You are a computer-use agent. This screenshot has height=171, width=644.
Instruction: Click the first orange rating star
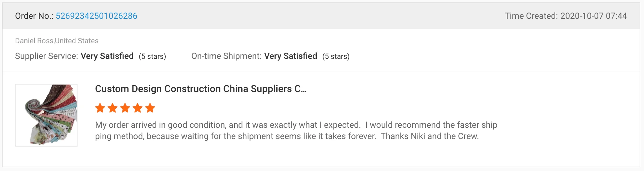click(x=100, y=108)
